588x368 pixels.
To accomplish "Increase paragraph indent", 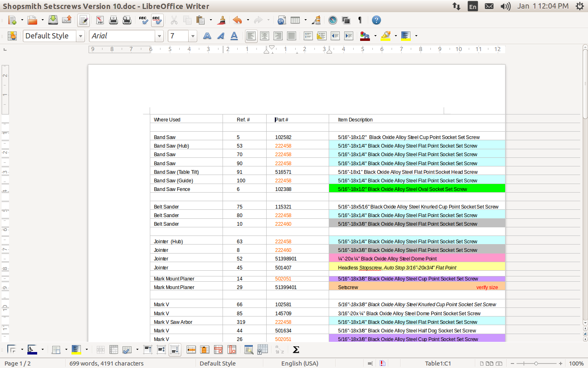I will click(x=349, y=36).
